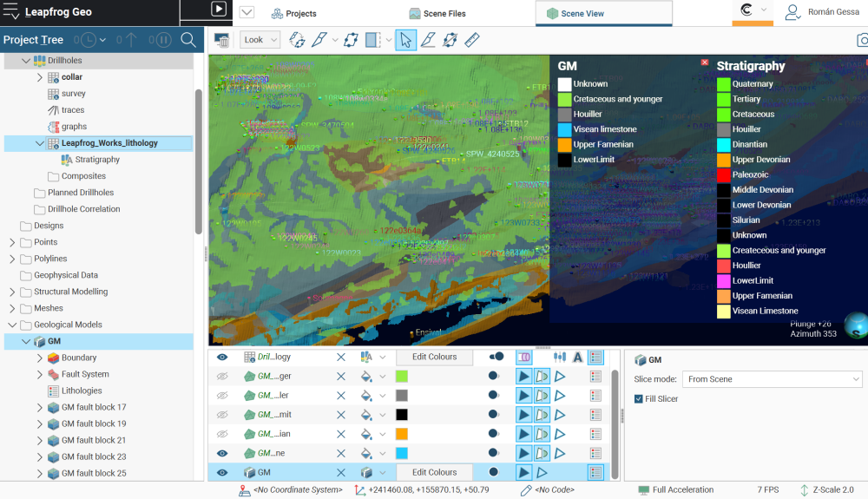Expand GM fault block 17
The width and height of the screenshot is (868, 499).
pos(39,408)
